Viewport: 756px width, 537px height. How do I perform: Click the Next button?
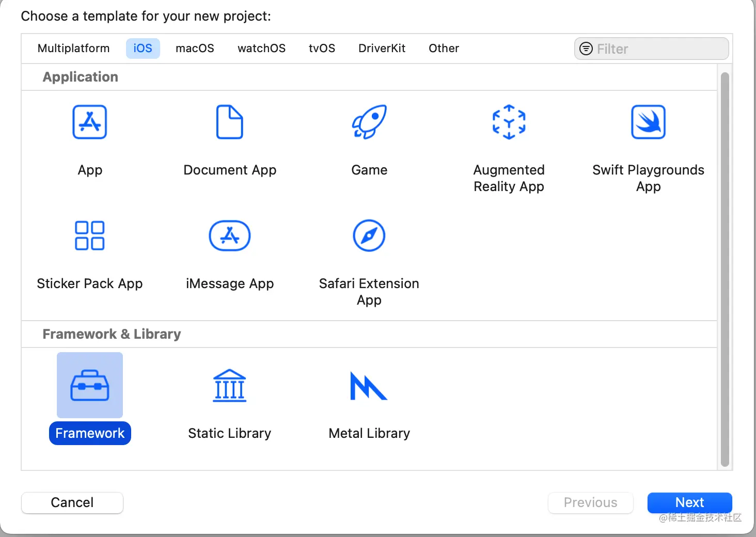coord(690,502)
